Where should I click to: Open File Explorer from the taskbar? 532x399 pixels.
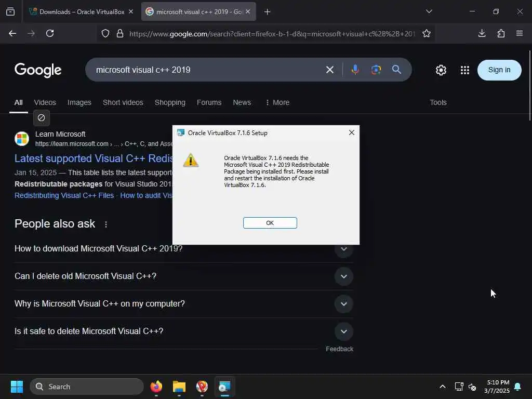(x=179, y=387)
